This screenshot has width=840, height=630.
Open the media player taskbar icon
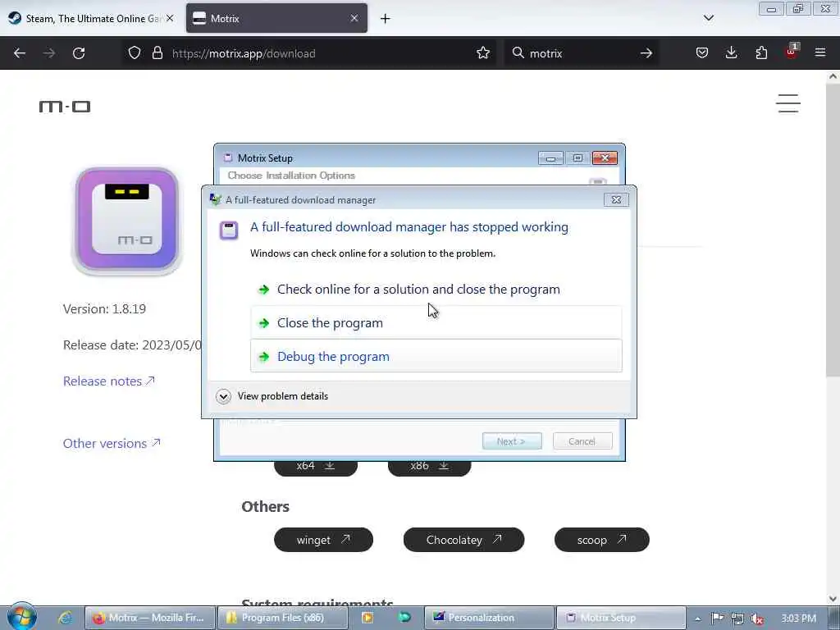point(367,618)
